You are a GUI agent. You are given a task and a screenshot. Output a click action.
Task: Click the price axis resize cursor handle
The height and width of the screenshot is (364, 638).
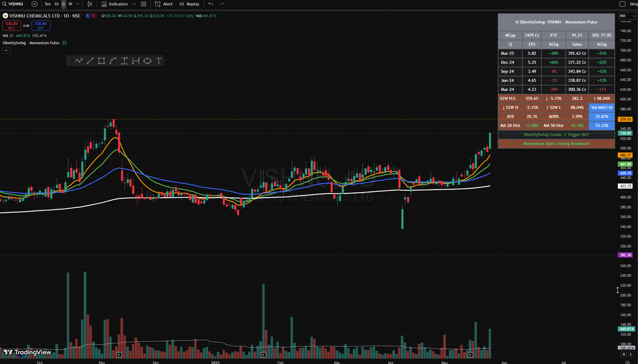[x=617, y=290]
